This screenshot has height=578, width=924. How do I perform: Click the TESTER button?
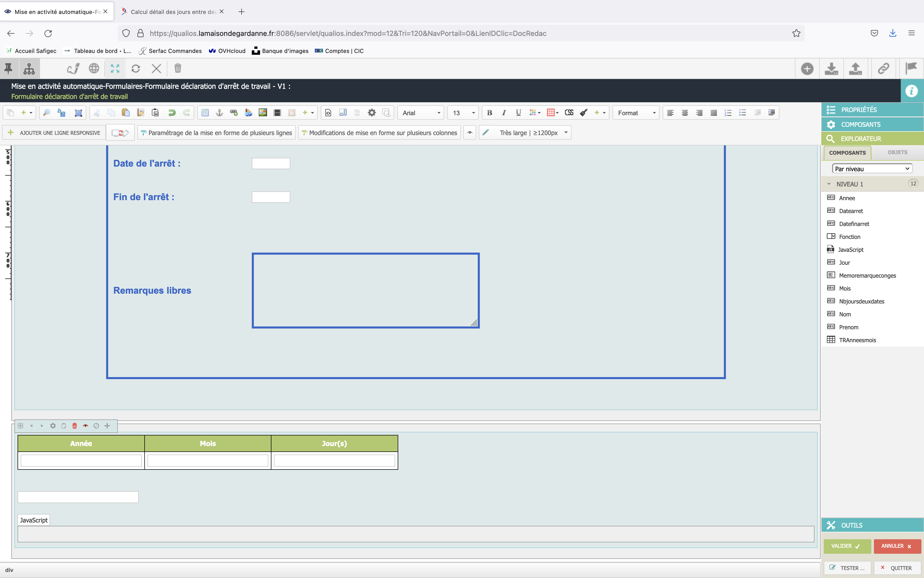[x=847, y=568]
